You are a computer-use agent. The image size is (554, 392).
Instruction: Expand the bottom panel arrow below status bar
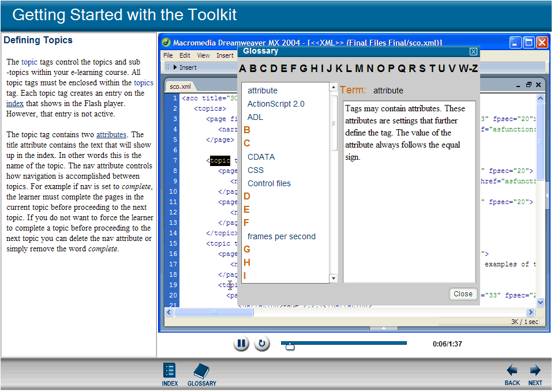point(384,329)
